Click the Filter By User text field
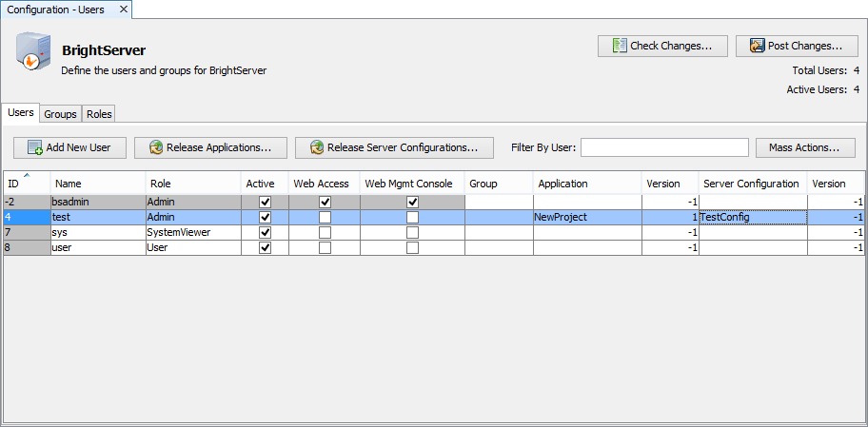 [x=664, y=147]
